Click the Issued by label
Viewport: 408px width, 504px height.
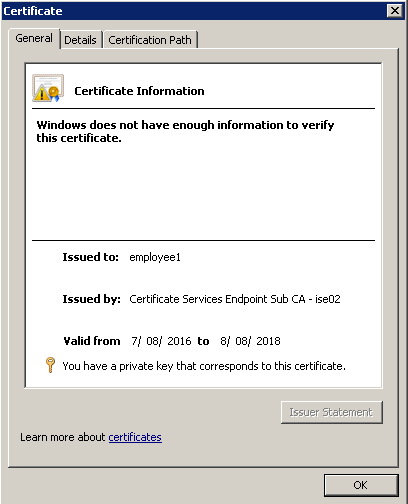[92, 299]
